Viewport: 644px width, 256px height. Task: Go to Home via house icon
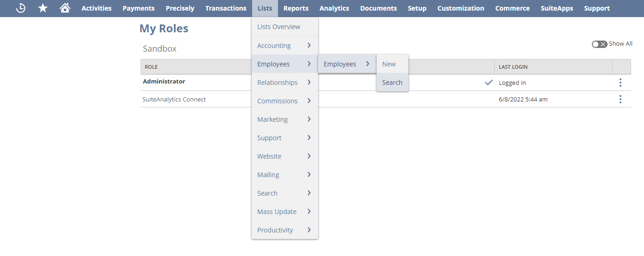[65, 8]
